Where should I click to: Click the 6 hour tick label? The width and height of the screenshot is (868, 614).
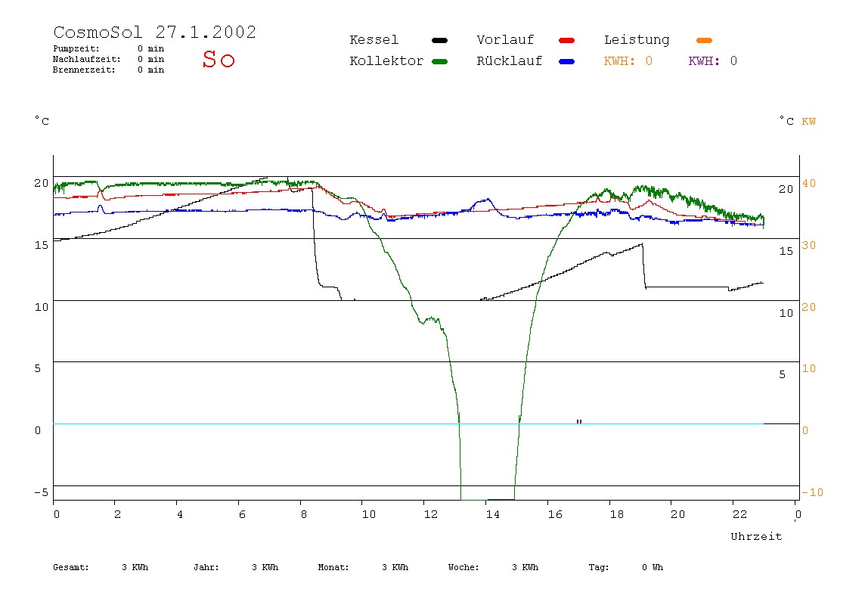[242, 514]
